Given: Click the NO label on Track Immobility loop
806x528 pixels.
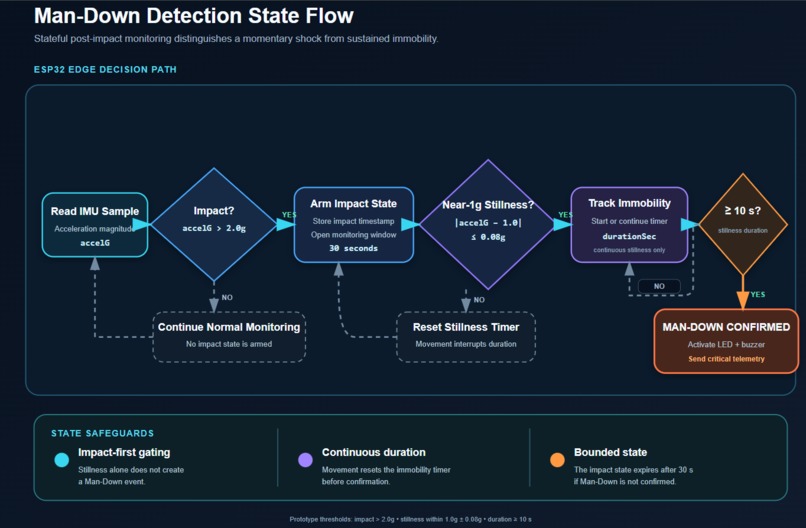Looking at the screenshot, I should point(659,286).
